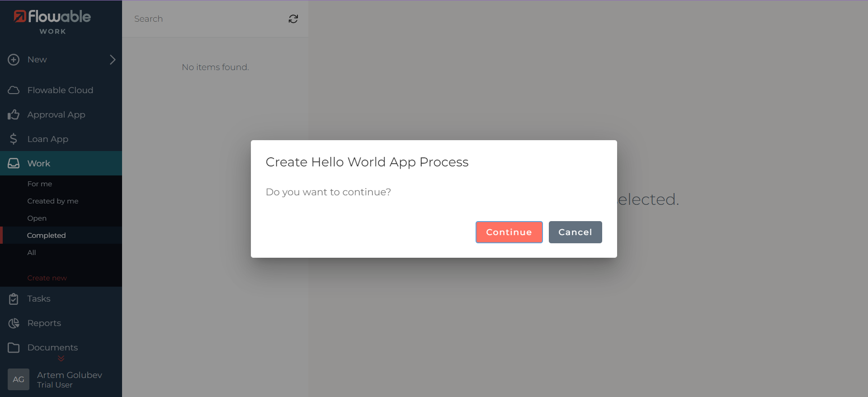The image size is (868, 397).
Task: Refresh the work items list
Action: point(293,19)
